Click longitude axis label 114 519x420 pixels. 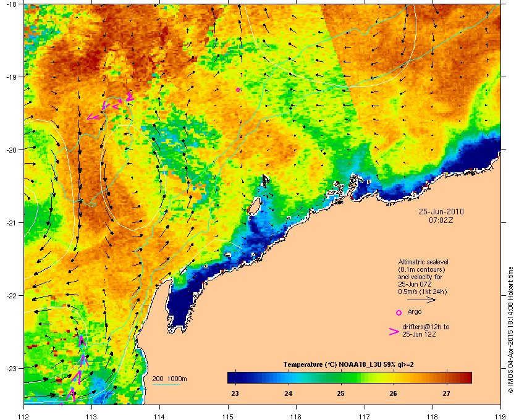tap(160, 416)
